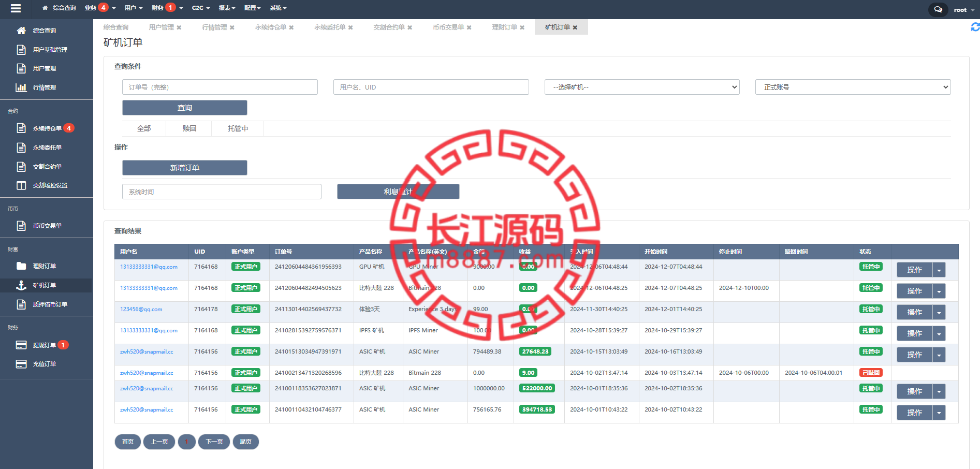The width and height of the screenshot is (980, 469).
Task: Click the 新增订单 button
Action: 185,168
